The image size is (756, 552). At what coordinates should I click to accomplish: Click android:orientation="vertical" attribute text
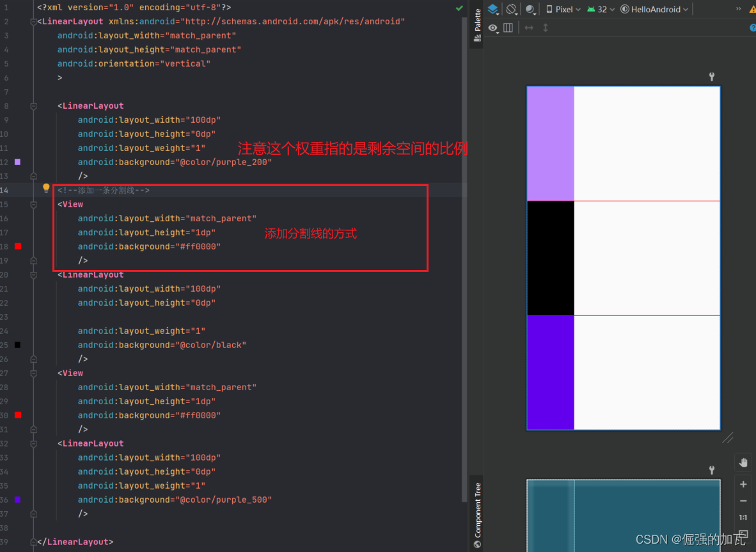134,63
